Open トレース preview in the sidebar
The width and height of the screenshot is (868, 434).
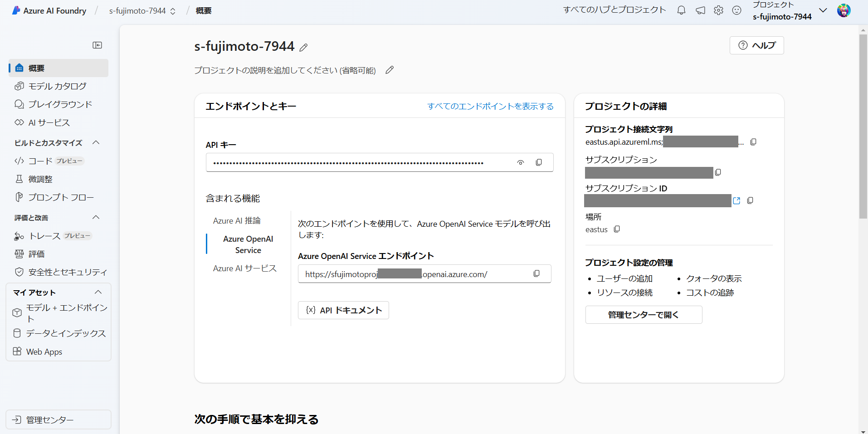point(59,236)
